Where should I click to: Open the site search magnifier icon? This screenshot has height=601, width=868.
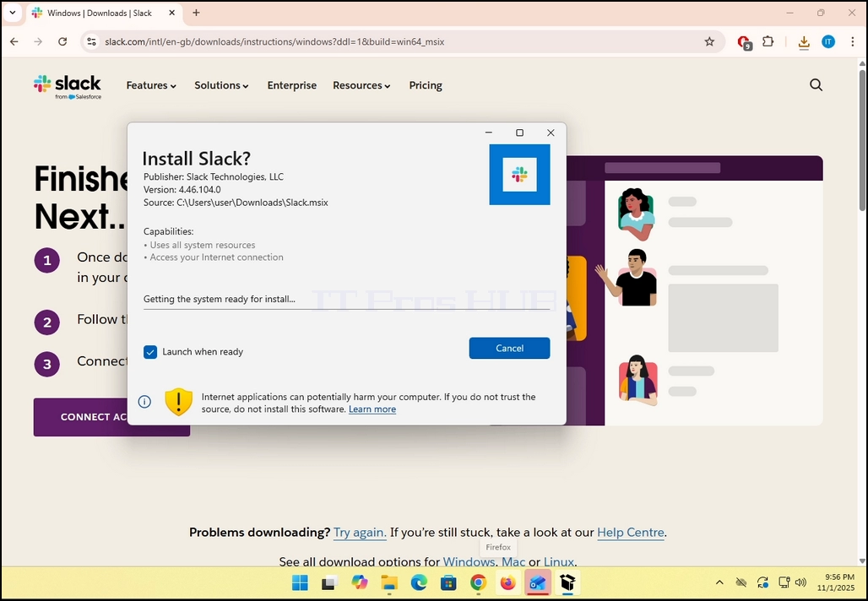816,84
